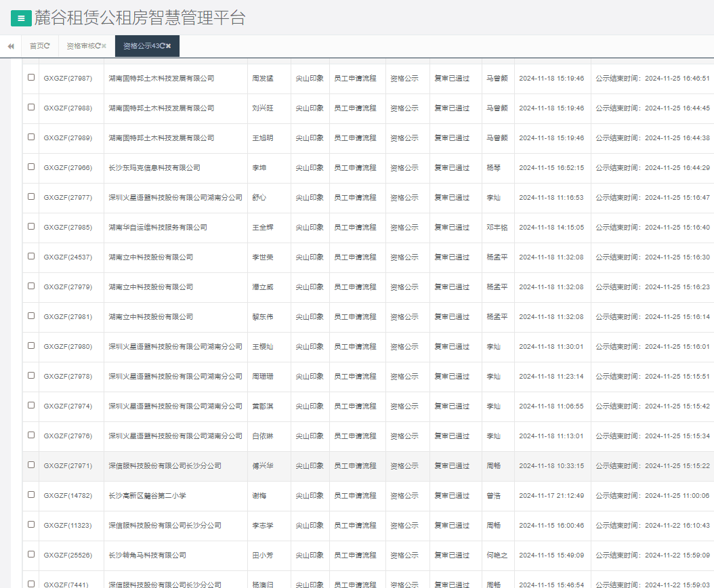Viewport: 714px width, 588px height.
Task: Click the refresh icon on the 资格公示43 tab
Action: [162, 46]
